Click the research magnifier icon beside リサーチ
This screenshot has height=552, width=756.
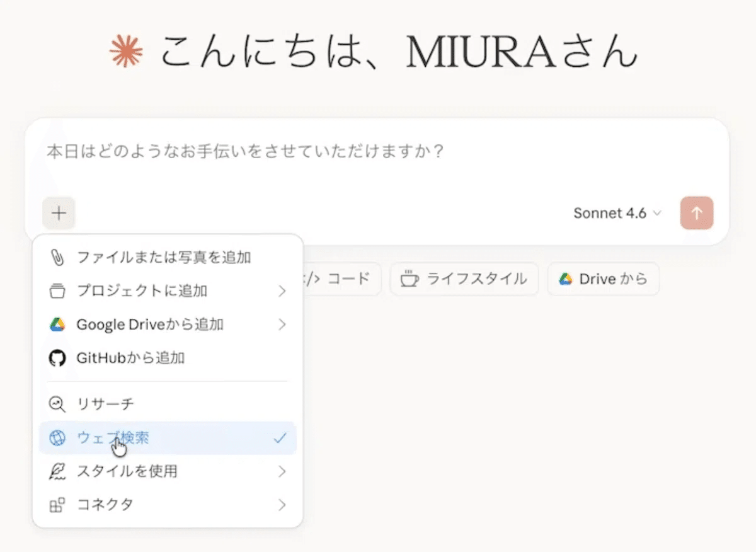click(x=57, y=404)
